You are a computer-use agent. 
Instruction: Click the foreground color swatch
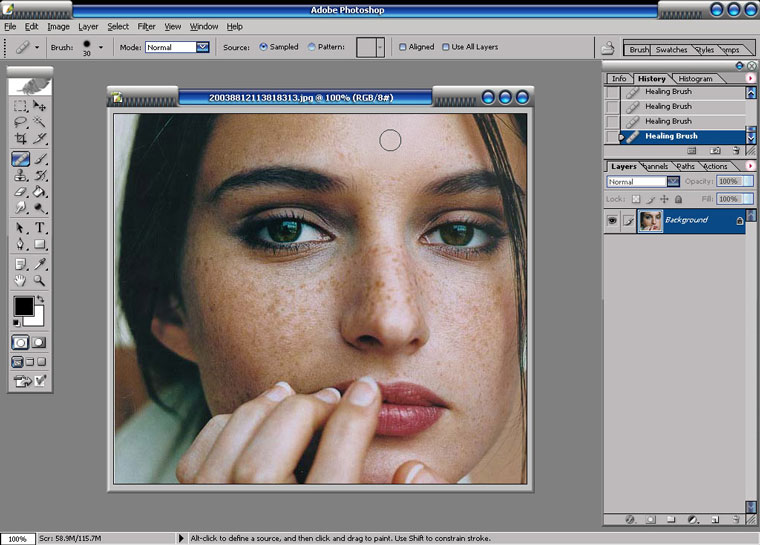pos(22,306)
